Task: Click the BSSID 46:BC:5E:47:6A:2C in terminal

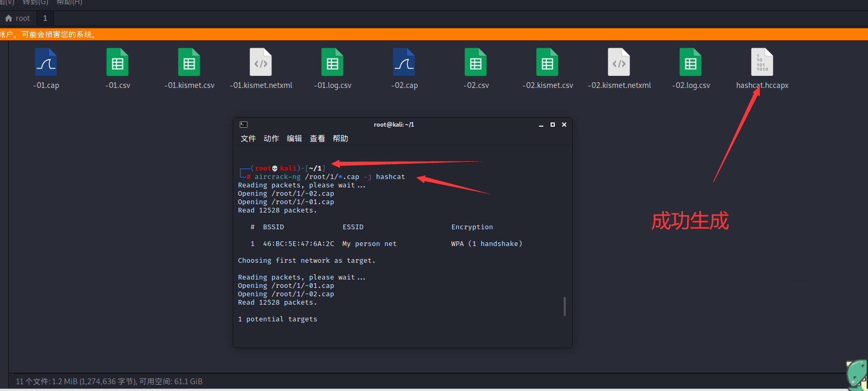Action: [x=299, y=244]
